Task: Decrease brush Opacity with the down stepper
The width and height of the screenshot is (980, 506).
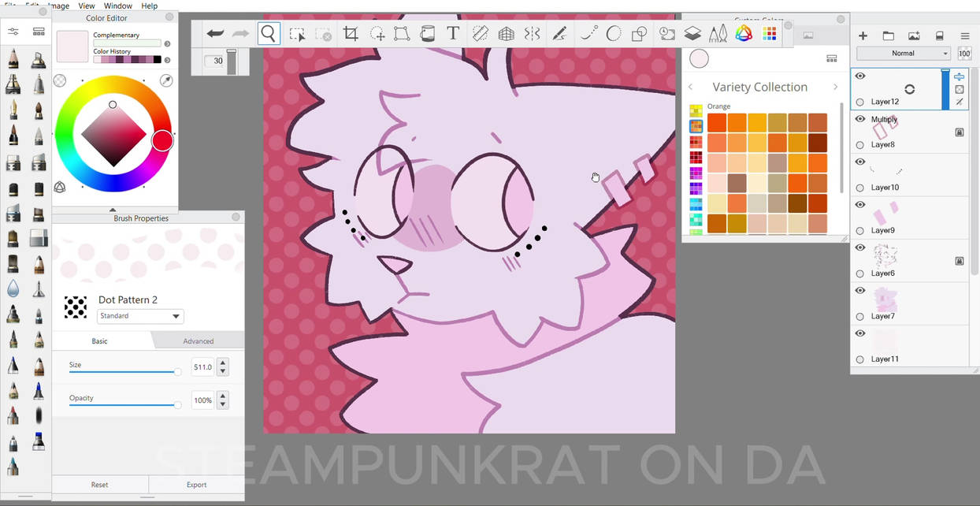Action: [x=223, y=404]
